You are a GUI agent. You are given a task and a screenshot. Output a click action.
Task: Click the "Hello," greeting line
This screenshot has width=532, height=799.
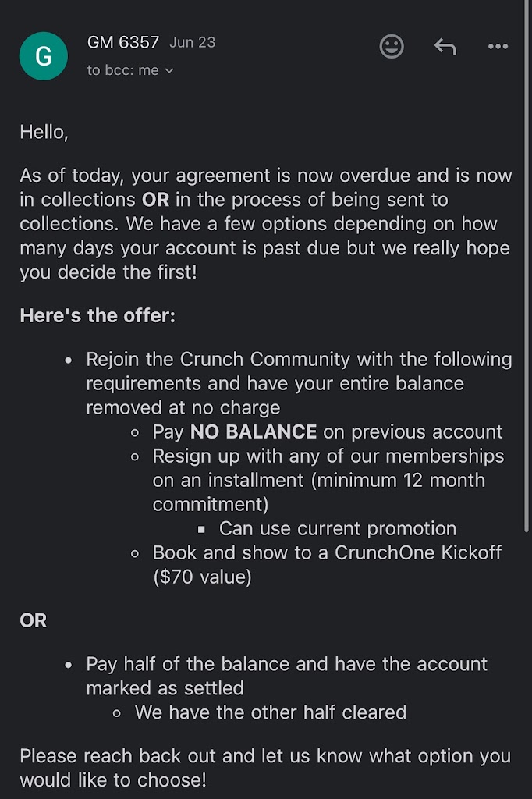44,132
